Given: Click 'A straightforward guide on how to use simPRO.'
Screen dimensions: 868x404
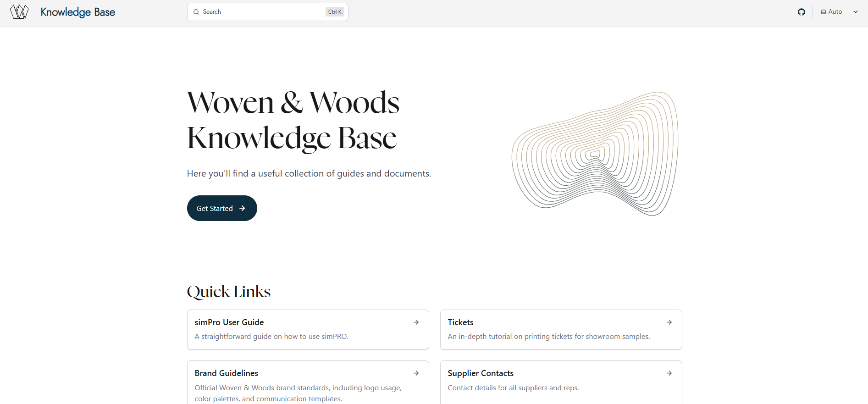Looking at the screenshot, I should 271,337.
